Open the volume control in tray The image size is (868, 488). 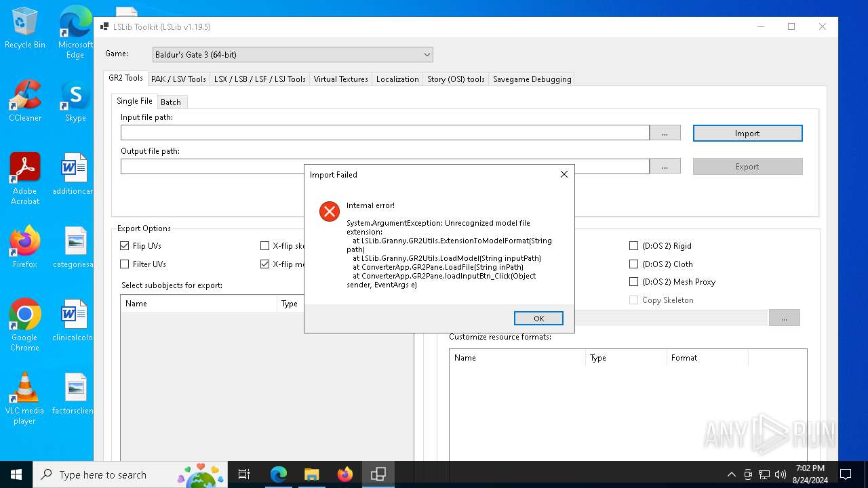[781, 474]
